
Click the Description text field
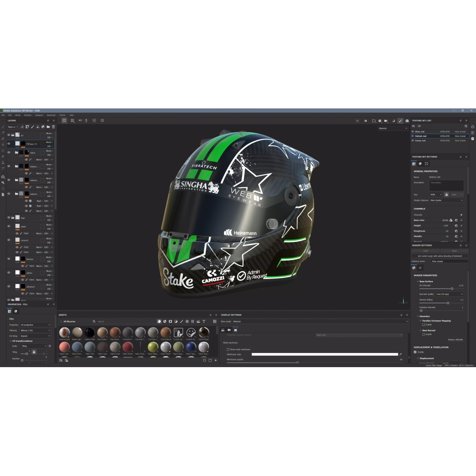(446, 186)
